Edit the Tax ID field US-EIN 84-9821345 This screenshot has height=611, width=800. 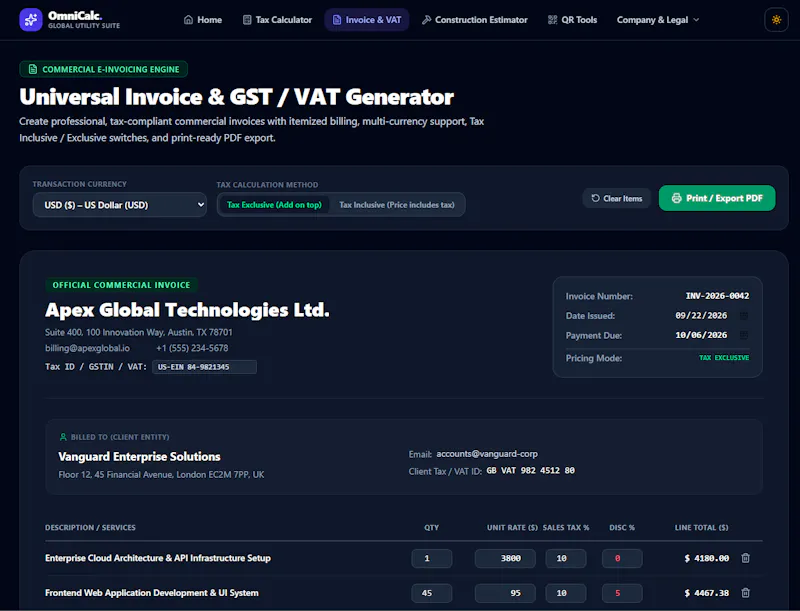204,367
